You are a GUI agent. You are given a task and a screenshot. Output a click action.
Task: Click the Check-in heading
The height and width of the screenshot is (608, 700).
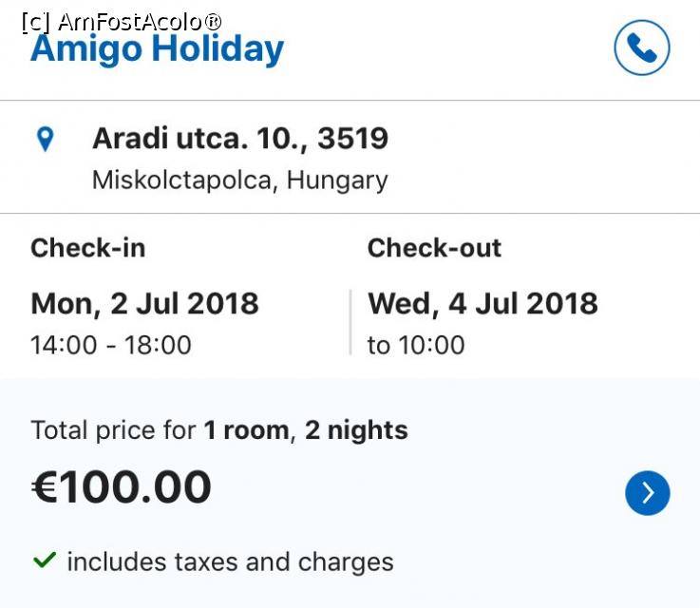point(88,248)
